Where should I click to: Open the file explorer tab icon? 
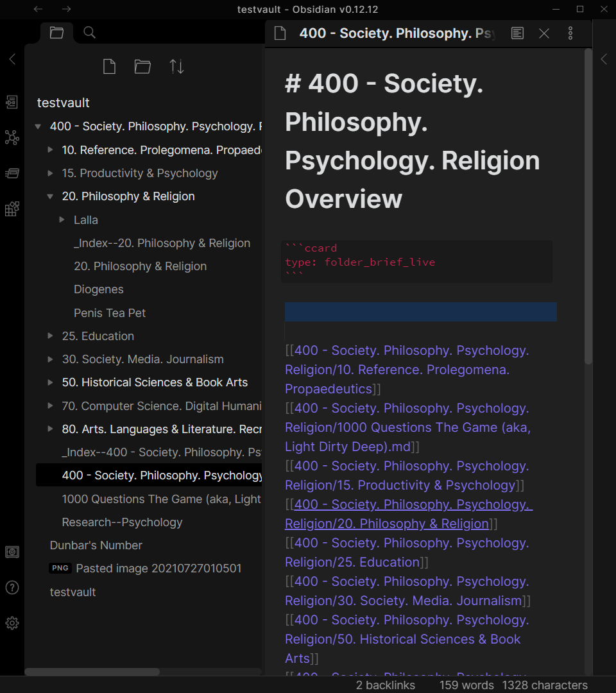pyautogui.click(x=56, y=32)
